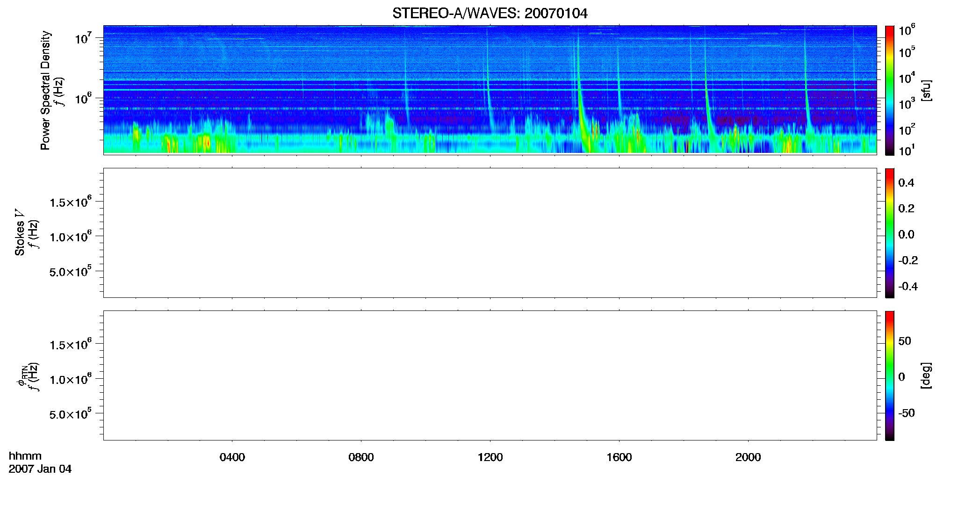
Task: Click the 0800 time tick label
Action: click(x=361, y=457)
